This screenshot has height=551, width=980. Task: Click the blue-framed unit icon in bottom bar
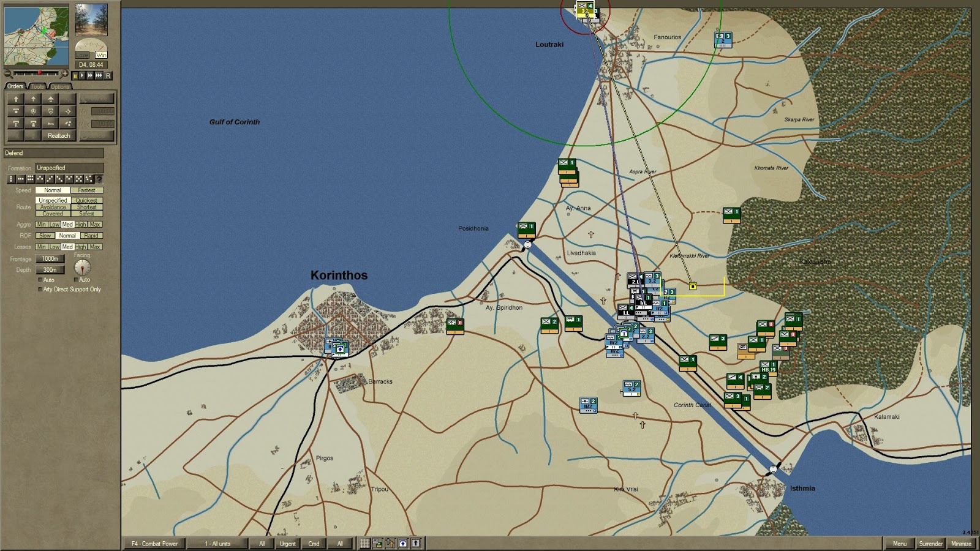pyautogui.click(x=402, y=543)
